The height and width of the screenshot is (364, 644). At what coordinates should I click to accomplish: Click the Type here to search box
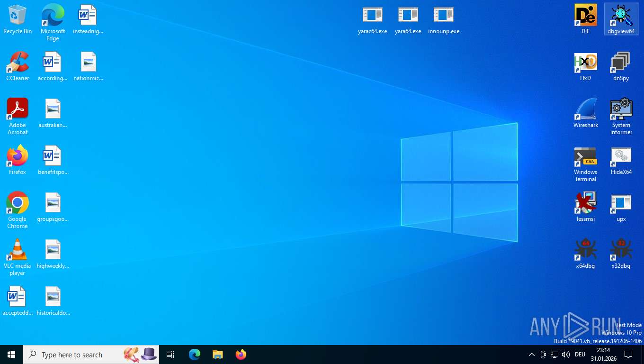coord(91,355)
